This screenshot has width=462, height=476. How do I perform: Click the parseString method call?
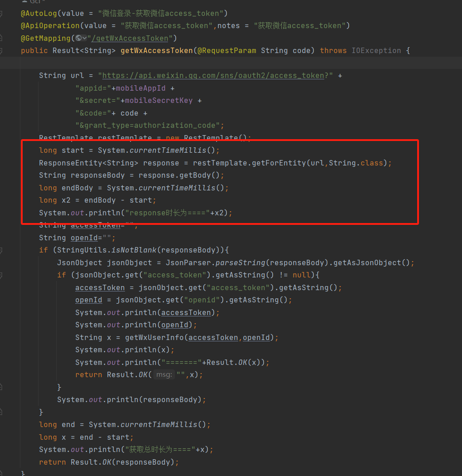[240, 263]
